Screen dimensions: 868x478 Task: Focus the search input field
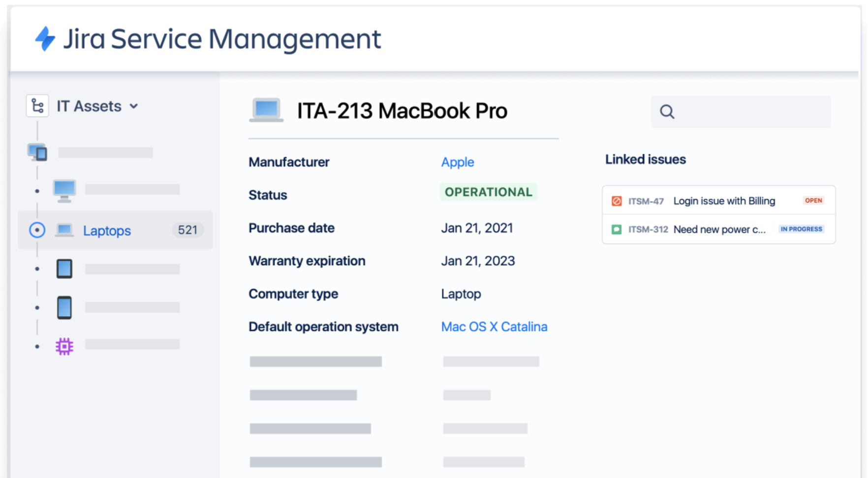tap(741, 112)
